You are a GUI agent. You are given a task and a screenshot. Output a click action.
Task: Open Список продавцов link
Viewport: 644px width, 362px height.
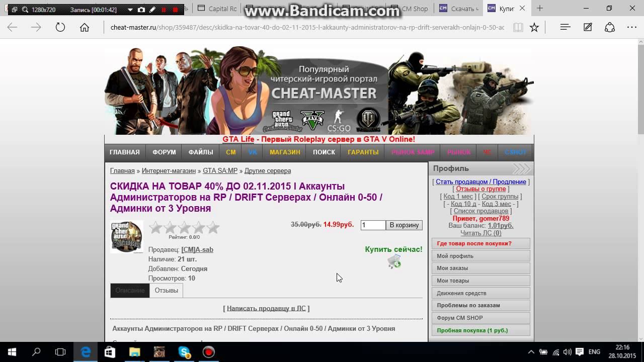tap(481, 211)
